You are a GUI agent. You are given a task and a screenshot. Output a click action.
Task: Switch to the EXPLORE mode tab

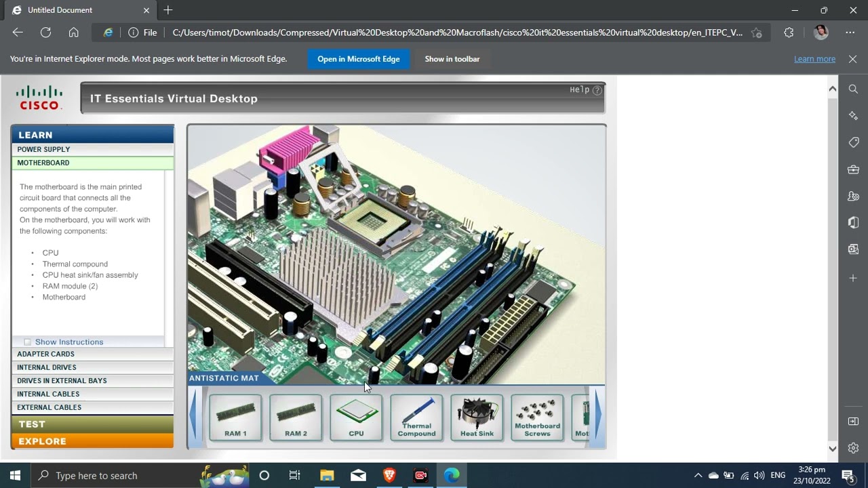[92, 441]
